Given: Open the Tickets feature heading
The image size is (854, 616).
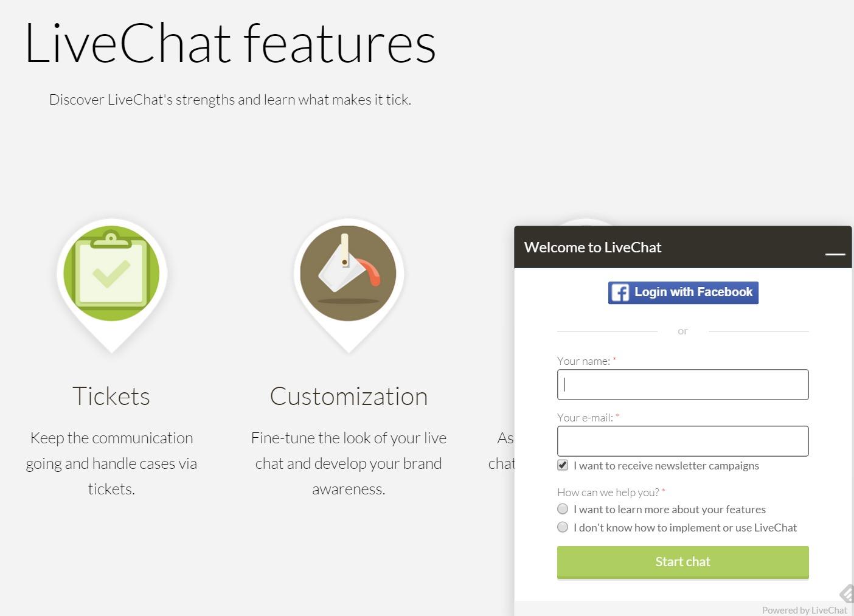Looking at the screenshot, I should coord(111,396).
